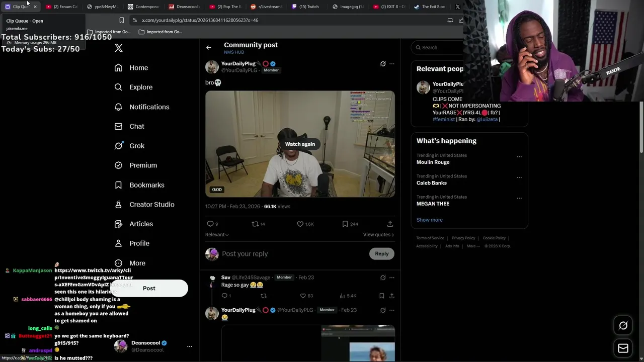Image resolution: width=644 pixels, height=362 pixels.
Task: Expand the Relevant replies sort dropdown
Action: [217, 235]
